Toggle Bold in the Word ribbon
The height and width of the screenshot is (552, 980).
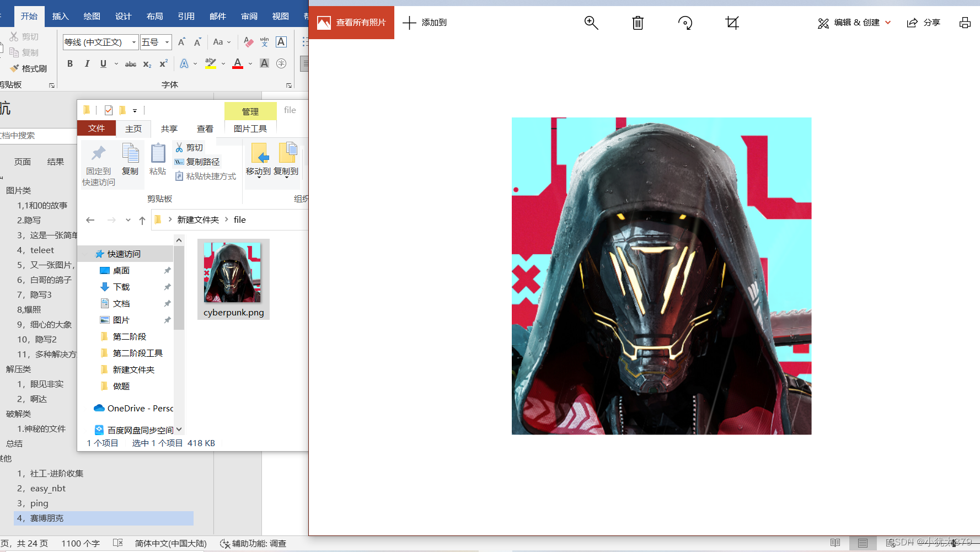[x=70, y=64]
